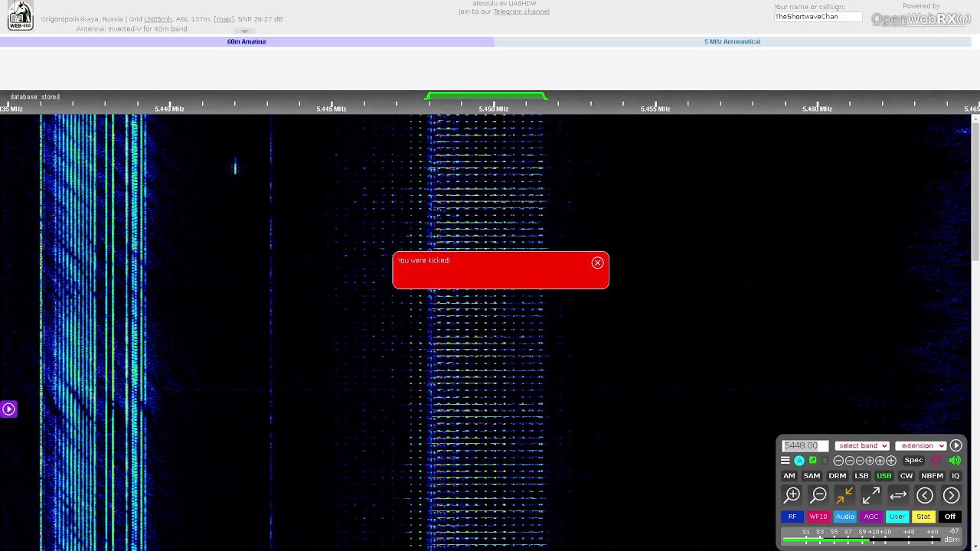Follow the Telegram channel link
This screenshot has width=980, height=551.
(x=521, y=11)
